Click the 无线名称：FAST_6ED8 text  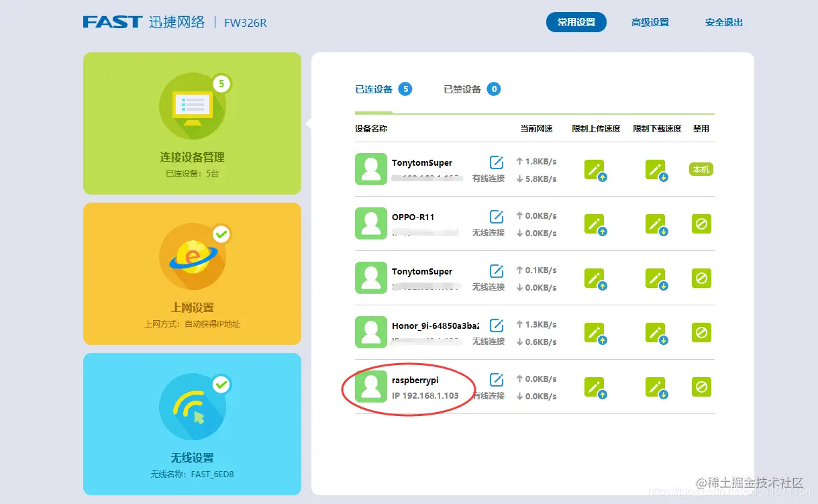tap(192, 474)
